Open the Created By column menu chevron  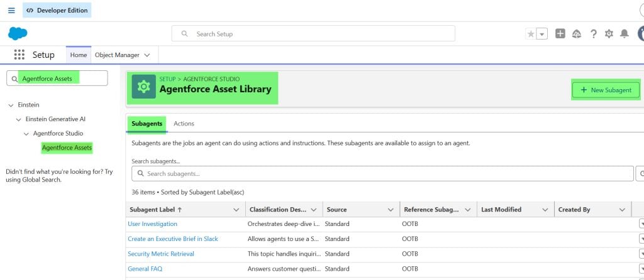point(622,210)
